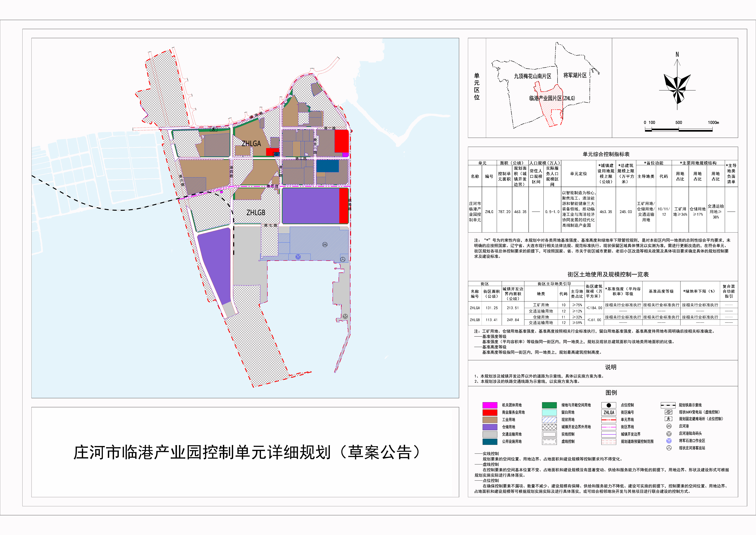Viewport: 756px width, 535px height.
Task: Select the magenta 机关团体用地 legend swatch
Action: [490, 405]
